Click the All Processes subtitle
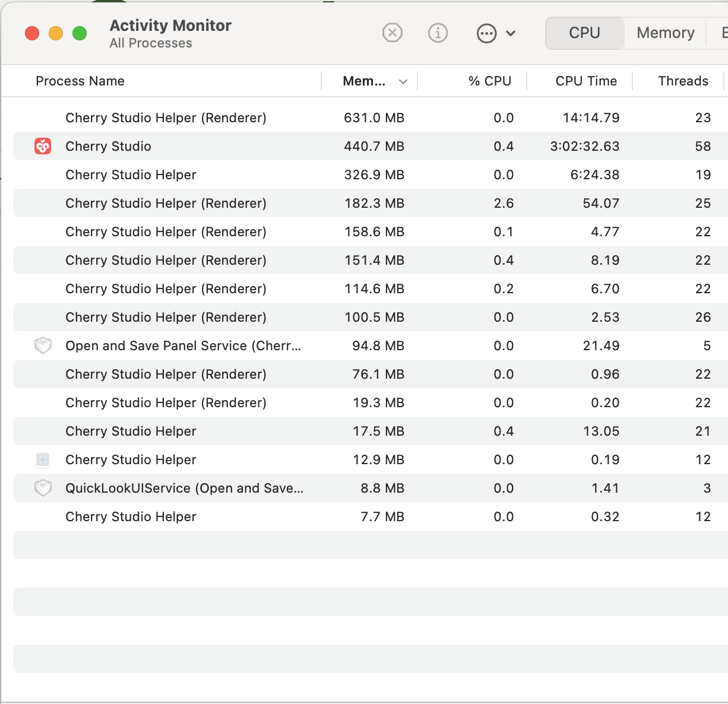Image resolution: width=728 pixels, height=704 pixels. click(151, 43)
